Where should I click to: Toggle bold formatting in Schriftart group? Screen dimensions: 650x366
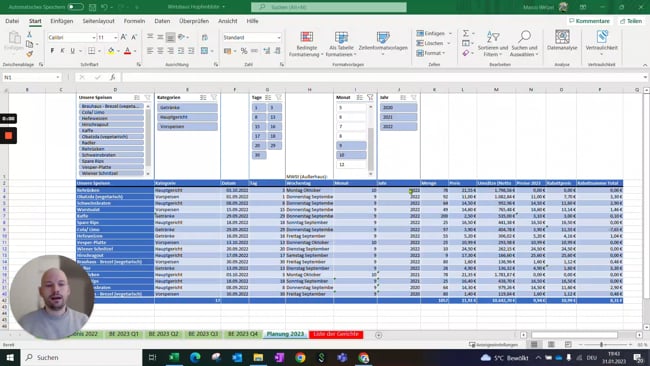tap(52, 51)
